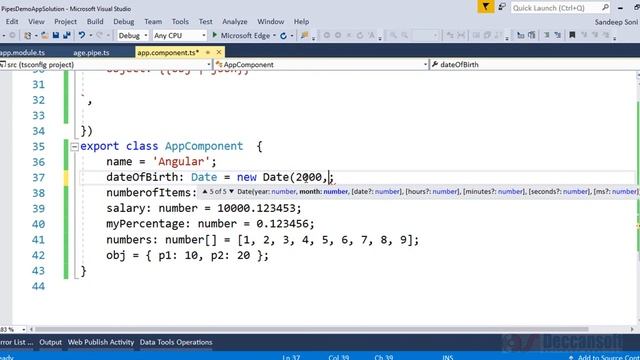Click the Save All toolbar icon
This screenshot has height=360, width=640.
click(x=67, y=36)
